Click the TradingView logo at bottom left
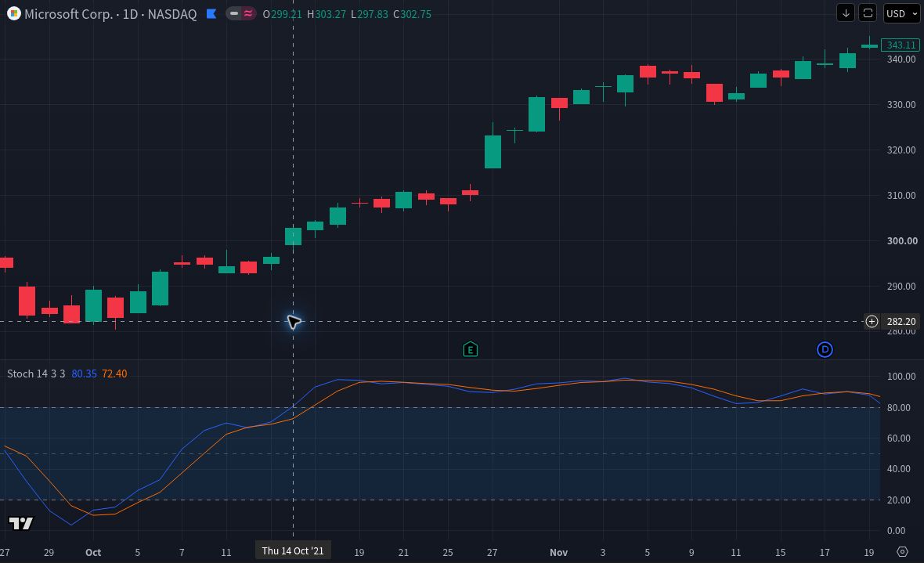The width and height of the screenshot is (924, 563). pos(21,523)
